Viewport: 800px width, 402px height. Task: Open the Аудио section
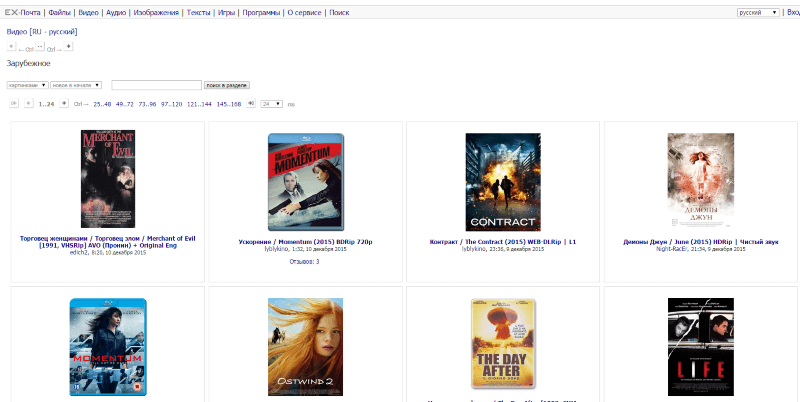pyautogui.click(x=116, y=12)
